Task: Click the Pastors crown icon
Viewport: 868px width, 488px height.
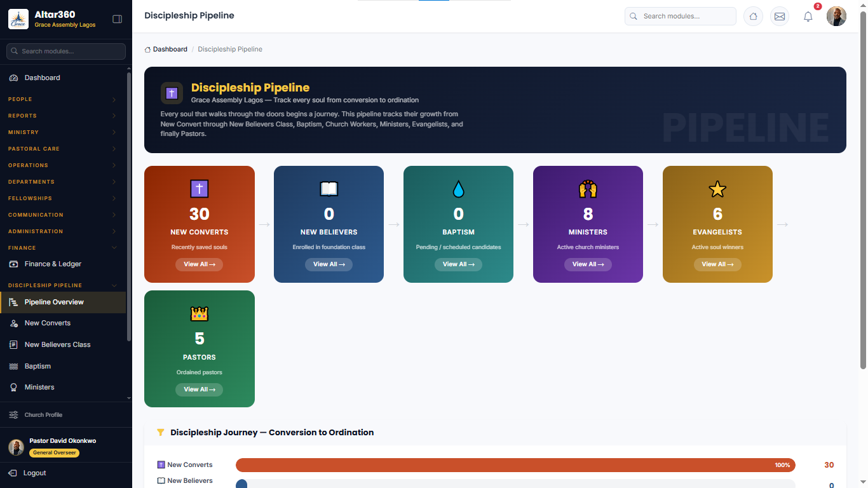Action: tap(200, 314)
